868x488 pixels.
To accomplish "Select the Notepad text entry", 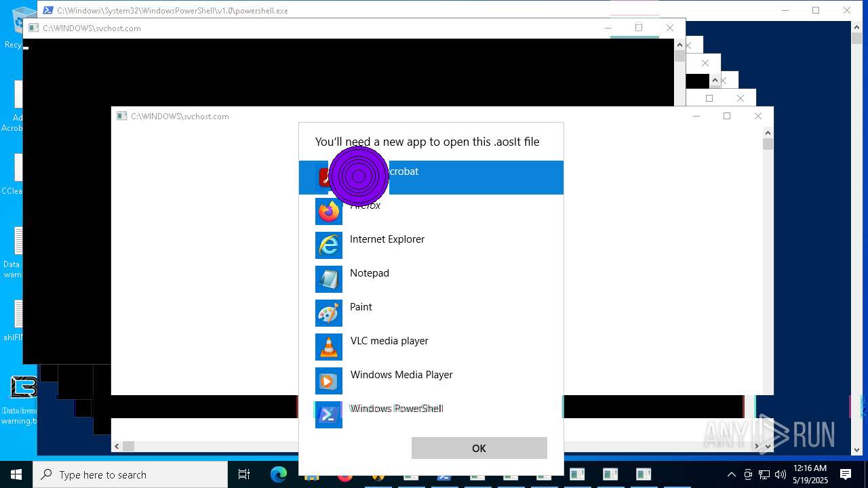I will (x=370, y=273).
